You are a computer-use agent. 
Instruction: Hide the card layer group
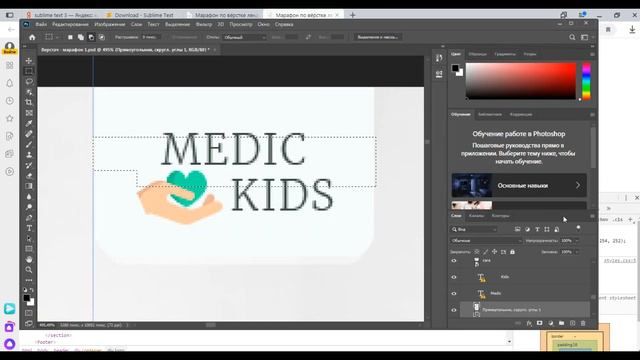(454, 261)
